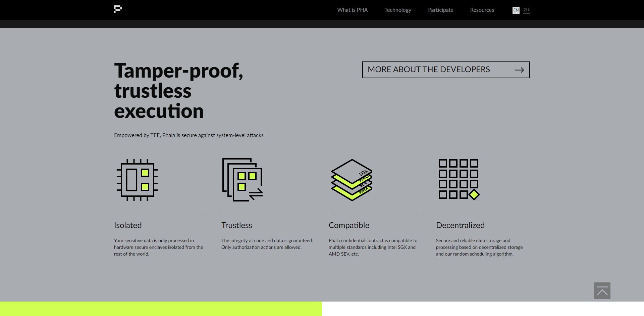Select the Compatible heading
This screenshot has width=644, height=316.
tap(349, 225)
